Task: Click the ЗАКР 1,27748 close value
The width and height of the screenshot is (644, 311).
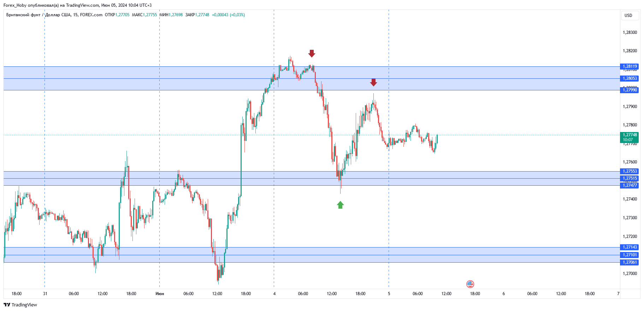Action: (x=197, y=15)
